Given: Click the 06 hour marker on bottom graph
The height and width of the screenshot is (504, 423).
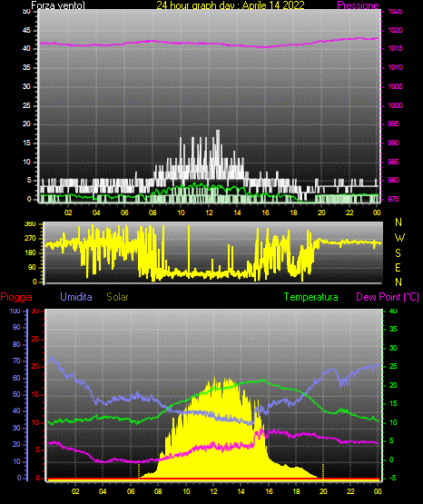Looking at the screenshot, I should point(131,491).
